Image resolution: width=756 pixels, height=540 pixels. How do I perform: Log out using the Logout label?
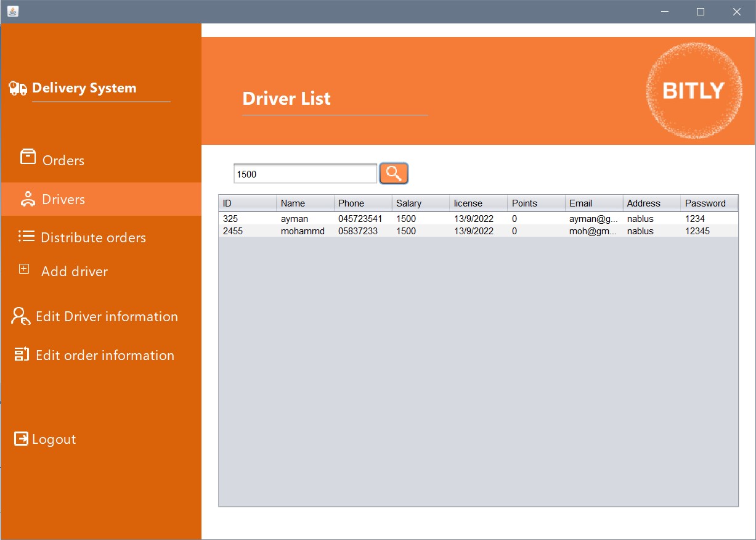54,439
